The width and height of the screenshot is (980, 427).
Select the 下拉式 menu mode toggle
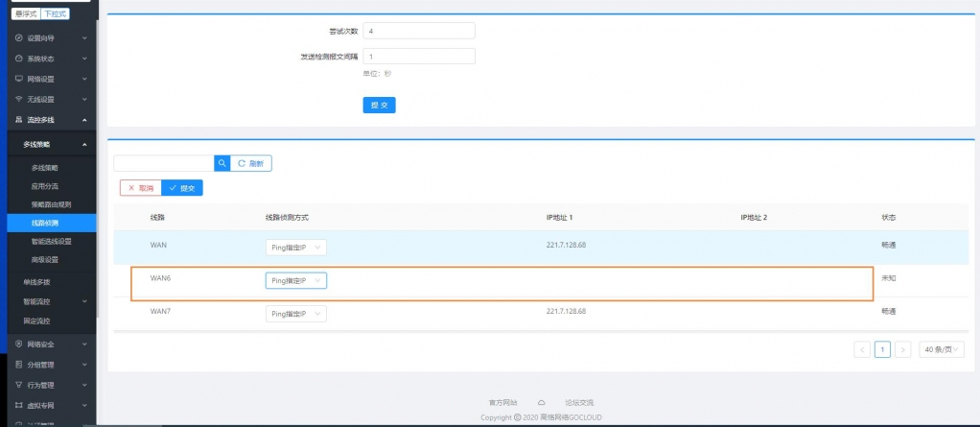pos(55,13)
